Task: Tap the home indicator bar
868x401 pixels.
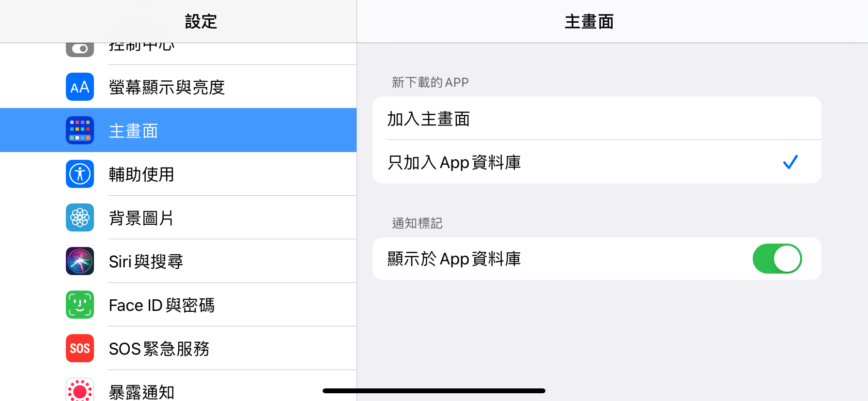Action: 434,391
